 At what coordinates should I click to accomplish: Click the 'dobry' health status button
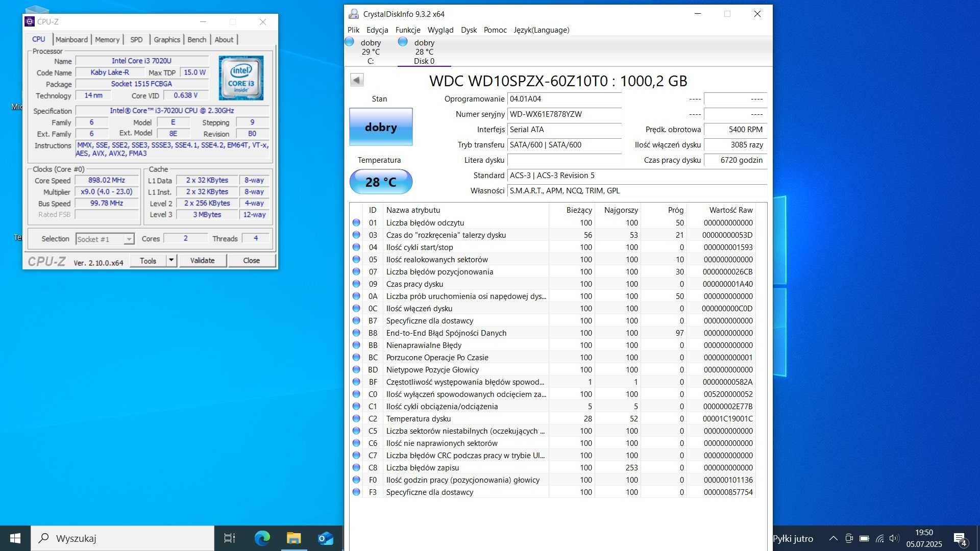(x=381, y=127)
